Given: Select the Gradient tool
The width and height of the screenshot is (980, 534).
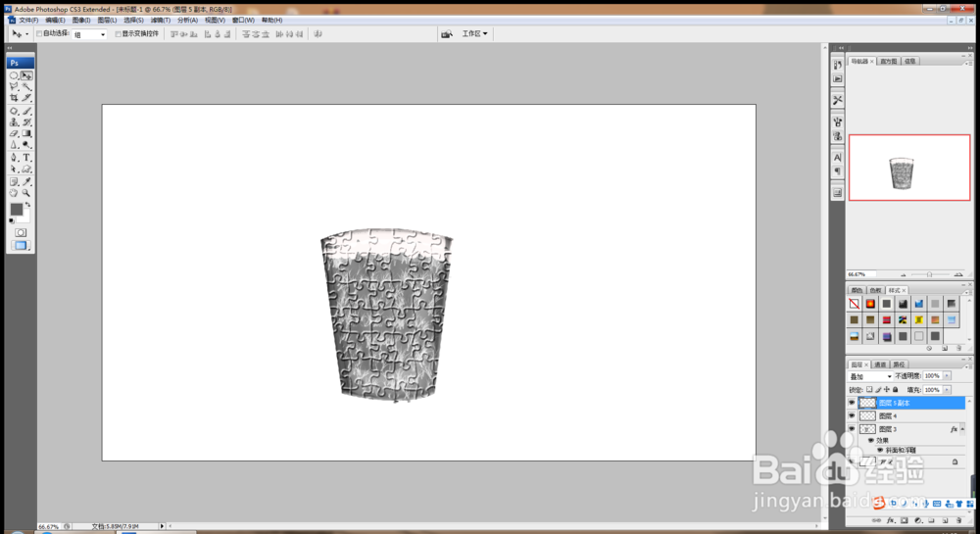Looking at the screenshot, I should (x=26, y=133).
